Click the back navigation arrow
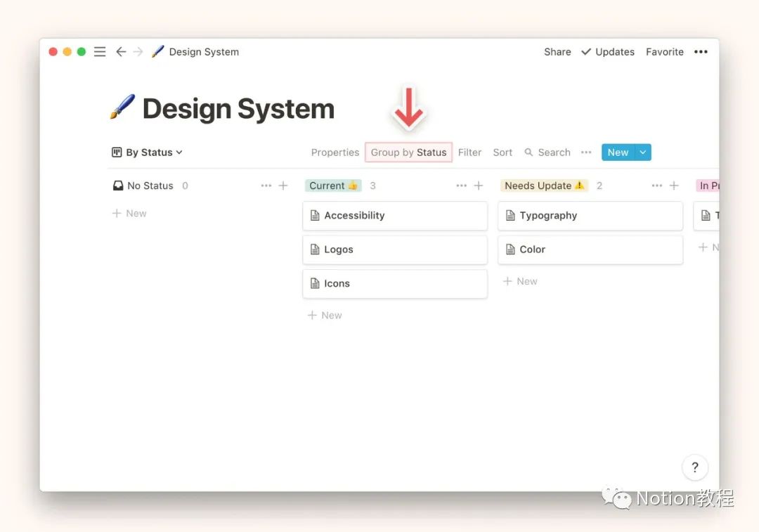The height and width of the screenshot is (532, 759). point(121,52)
